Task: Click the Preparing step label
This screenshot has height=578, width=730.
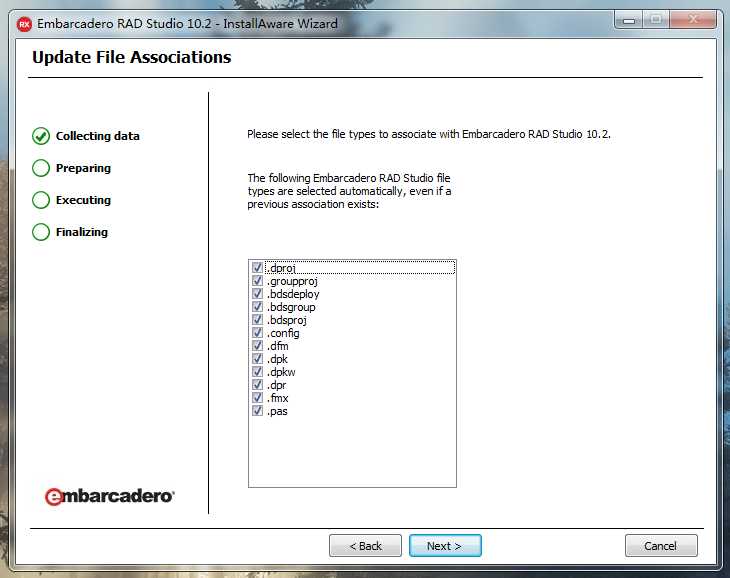Action: [83, 168]
